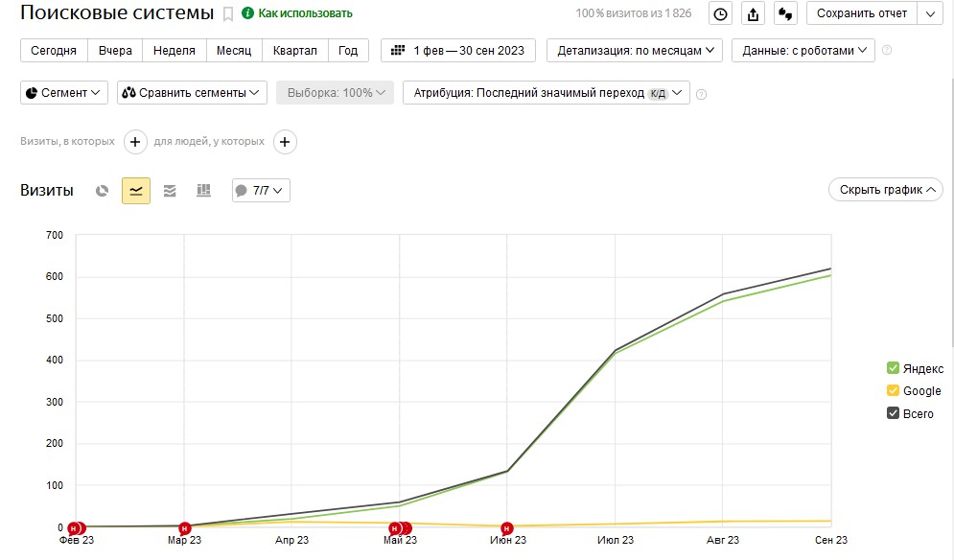This screenshot has height=560, width=954.
Task: Click the Июл 23 axis label
Action: (x=616, y=541)
